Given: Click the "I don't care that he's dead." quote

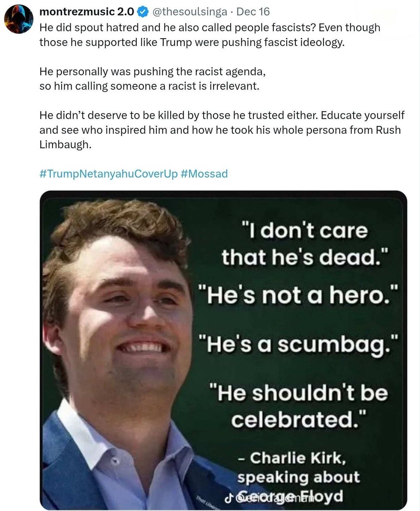Looking at the screenshot, I should (x=295, y=244).
